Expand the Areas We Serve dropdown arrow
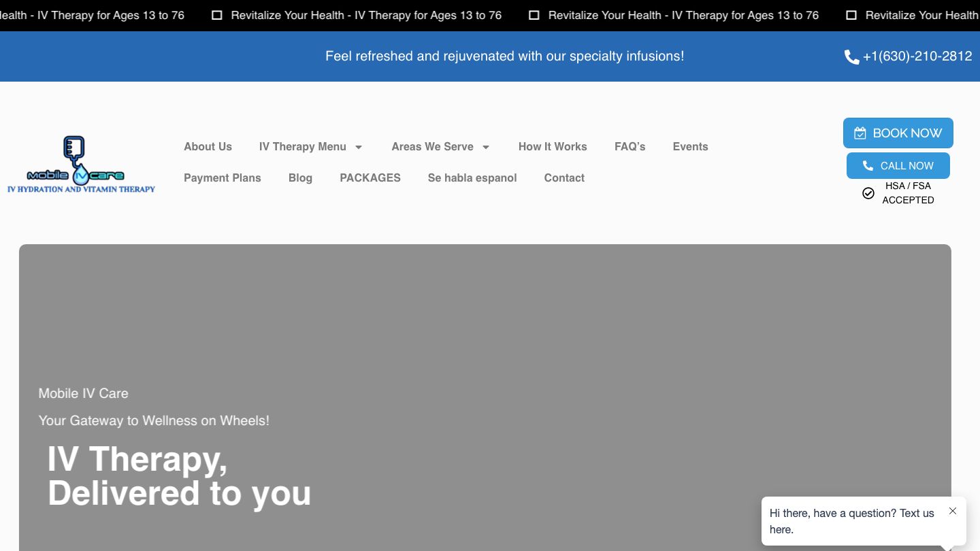The image size is (980, 551). pyautogui.click(x=486, y=147)
